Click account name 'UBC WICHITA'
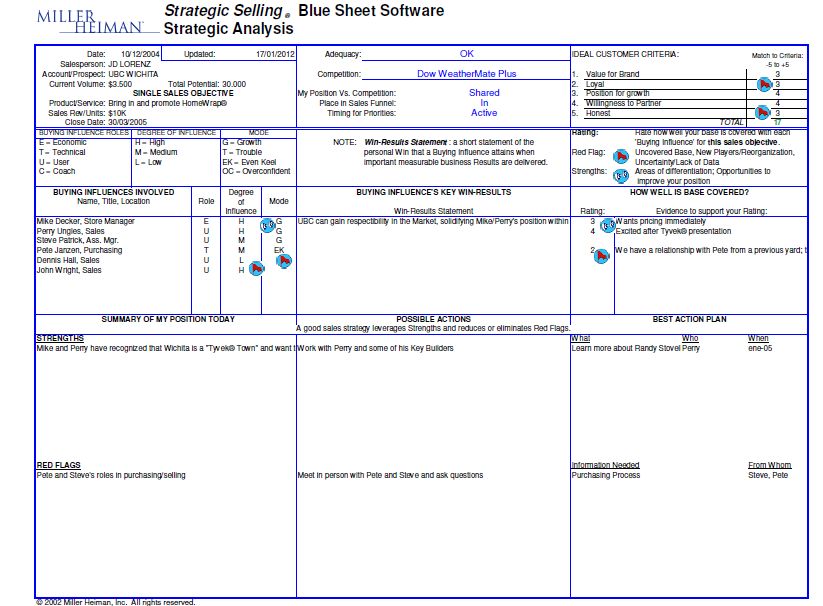Viewport: 823px width, 606px height. tap(133, 74)
